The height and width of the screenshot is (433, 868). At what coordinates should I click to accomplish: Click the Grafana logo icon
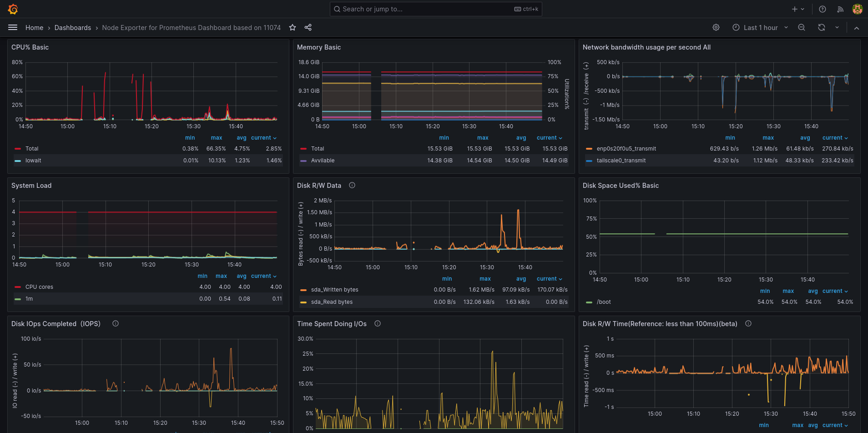point(14,9)
